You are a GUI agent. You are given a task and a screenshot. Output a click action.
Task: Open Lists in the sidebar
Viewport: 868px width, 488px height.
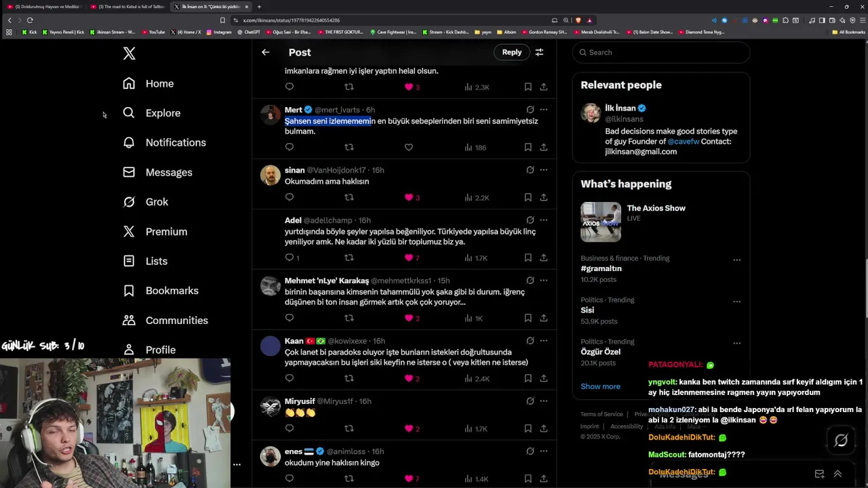click(x=144, y=261)
